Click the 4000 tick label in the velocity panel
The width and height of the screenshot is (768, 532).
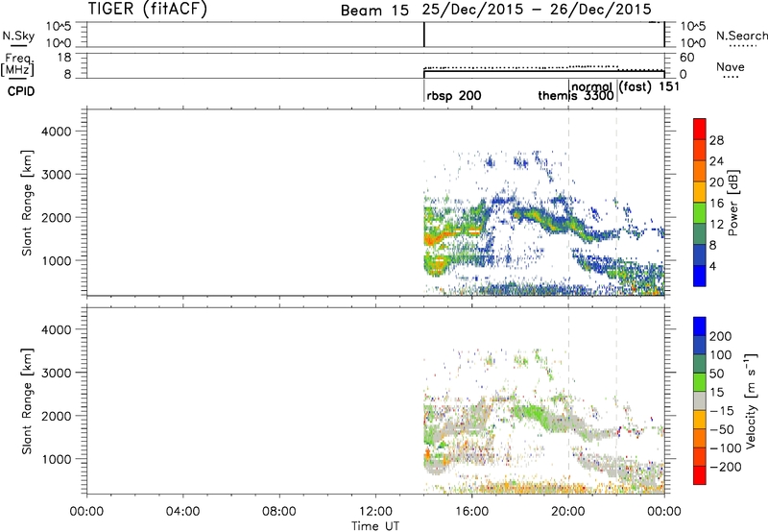(57, 329)
